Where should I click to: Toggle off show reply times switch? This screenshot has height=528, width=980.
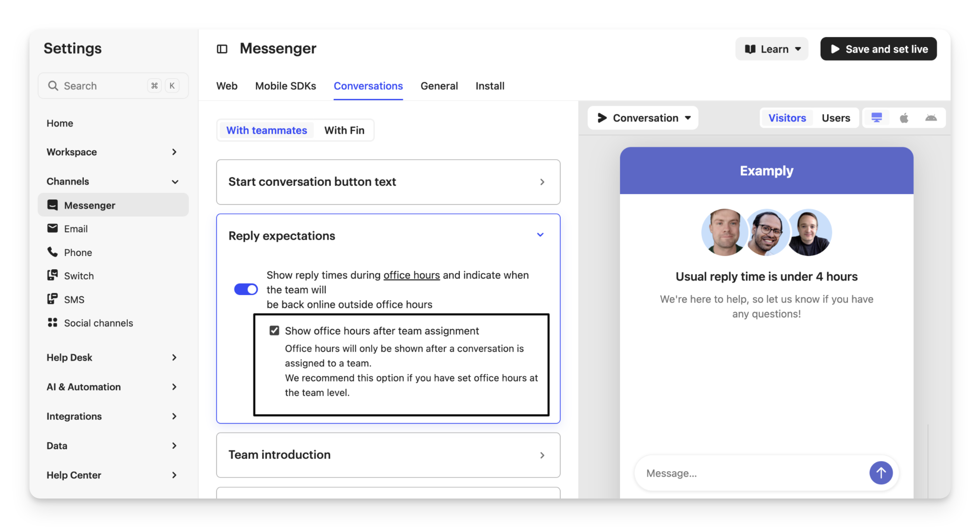(246, 289)
